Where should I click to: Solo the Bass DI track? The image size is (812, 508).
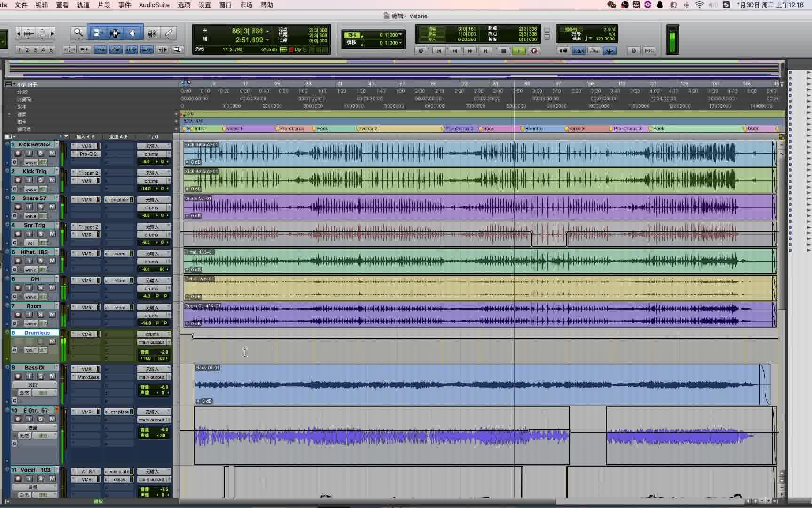[40, 376]
